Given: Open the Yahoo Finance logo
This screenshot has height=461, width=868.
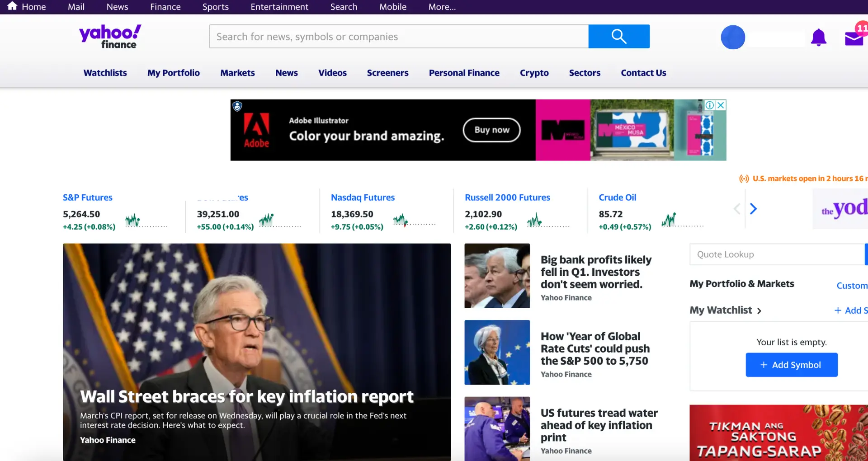Looking at the screenshot, I should pos(110,37).
